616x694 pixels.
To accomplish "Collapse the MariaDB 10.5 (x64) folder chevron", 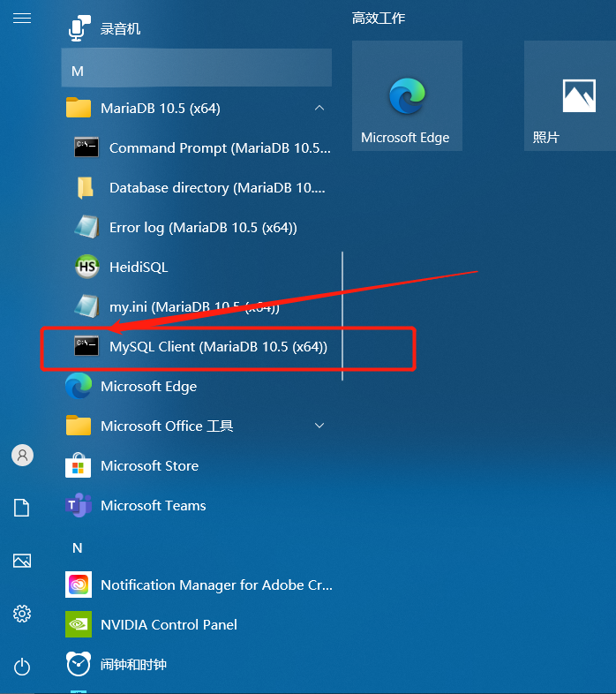I will point(319,108).
